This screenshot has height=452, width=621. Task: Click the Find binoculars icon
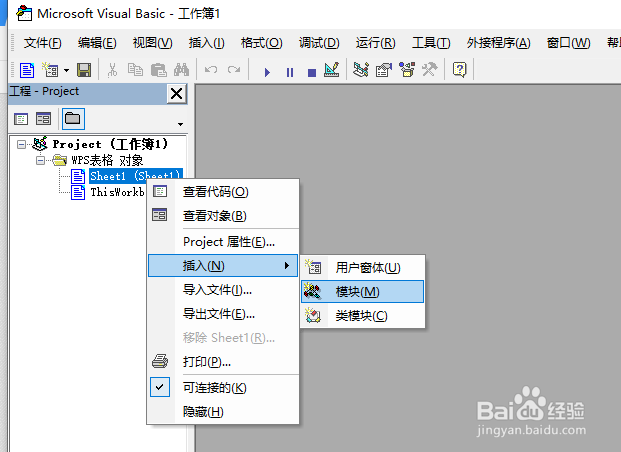[181, 71]
